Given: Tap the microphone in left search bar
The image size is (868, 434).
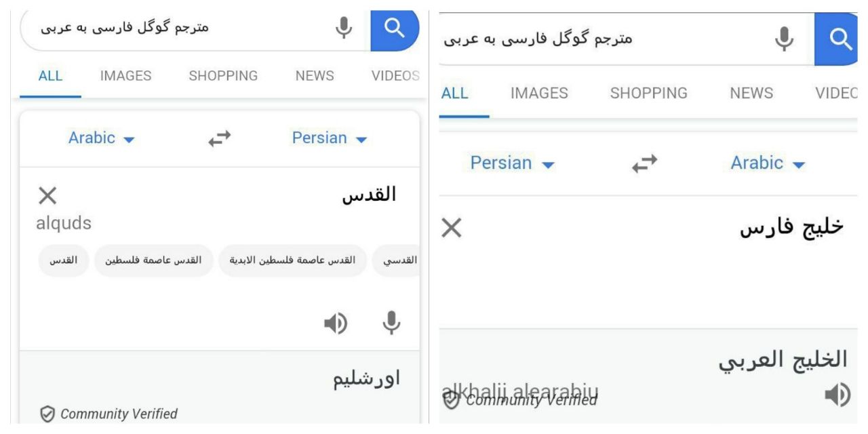Looking at the screenshot, I should tap(344, 28).
